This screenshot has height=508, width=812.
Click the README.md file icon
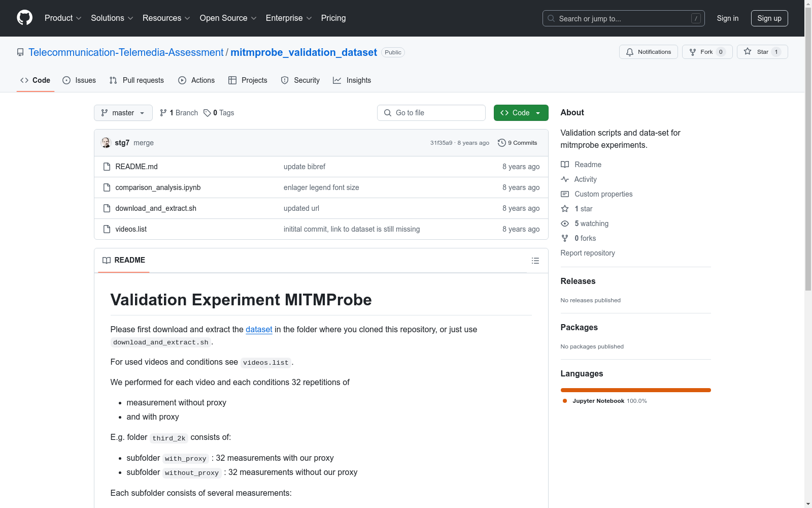pos(107,167)
